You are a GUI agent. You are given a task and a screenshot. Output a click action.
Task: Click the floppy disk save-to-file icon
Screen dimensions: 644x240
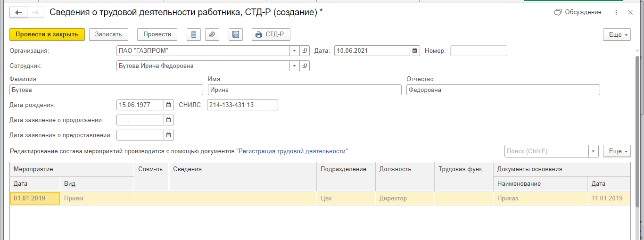236,34
